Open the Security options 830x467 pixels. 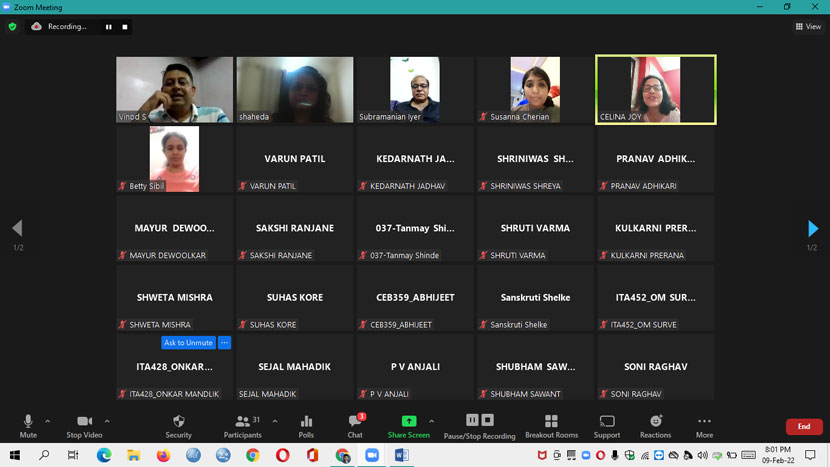coord(178,425)
